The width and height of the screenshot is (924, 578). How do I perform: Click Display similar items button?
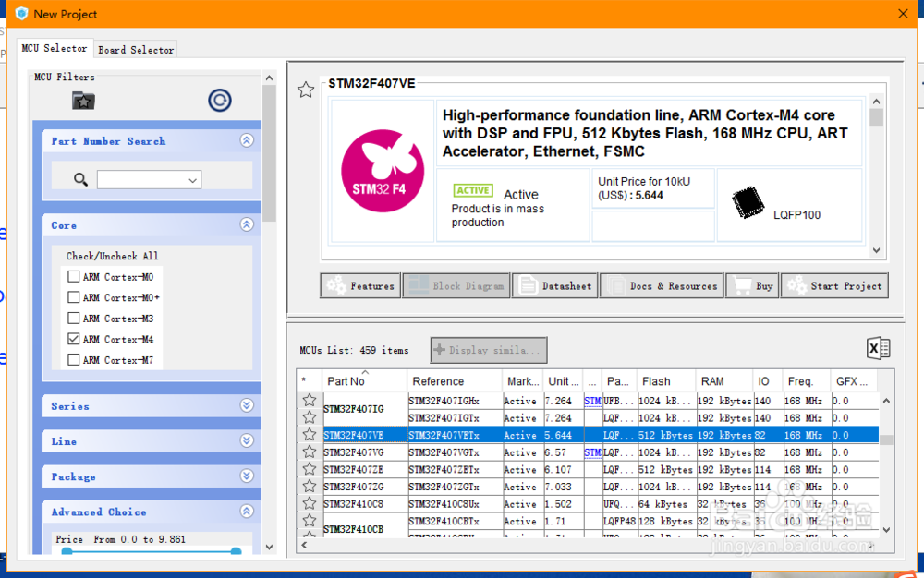tap(489, 350)
